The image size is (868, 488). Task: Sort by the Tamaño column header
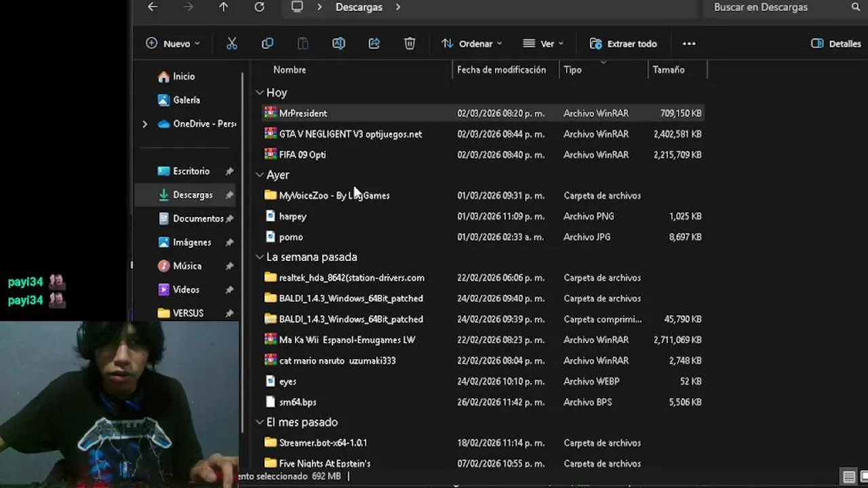(x=669, y=70)
